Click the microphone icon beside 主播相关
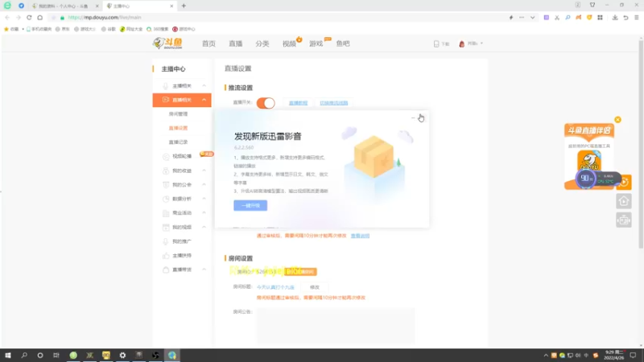Screen dimensions: 644x362 [x=166, y=86]
